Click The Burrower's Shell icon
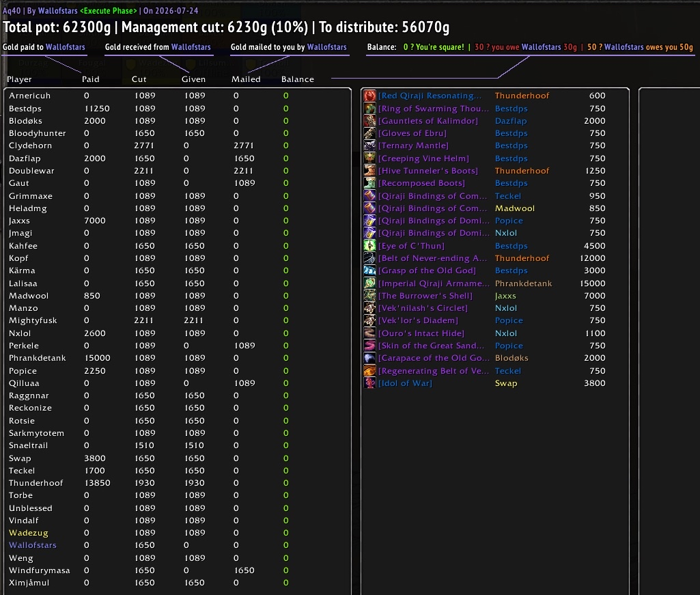This screenshot has width=700, height=595. coord(369,296)
